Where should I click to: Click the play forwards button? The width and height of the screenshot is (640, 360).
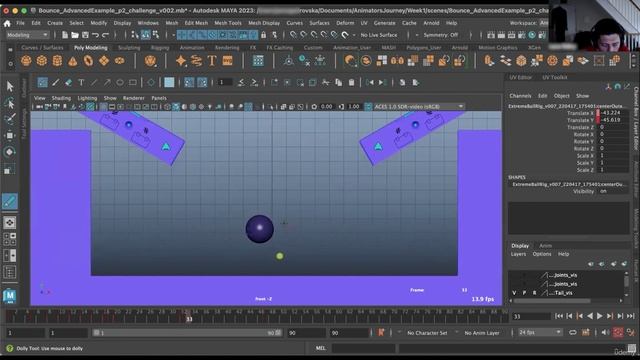[600, 316]
